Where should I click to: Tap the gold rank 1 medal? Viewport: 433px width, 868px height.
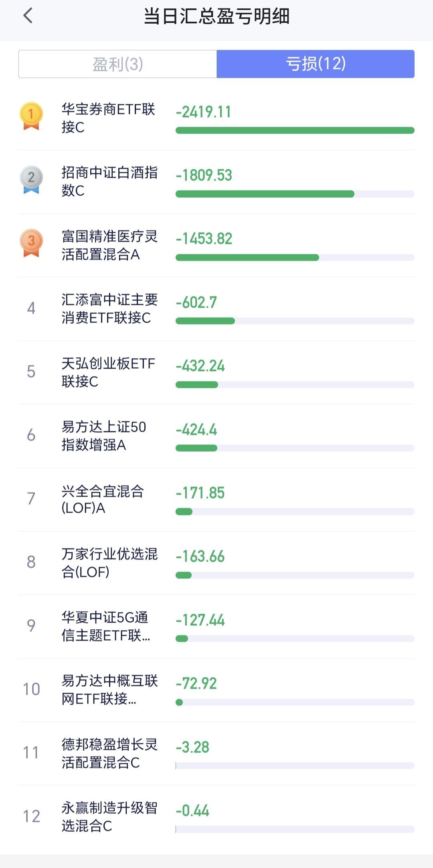click(x=31, y=116)
